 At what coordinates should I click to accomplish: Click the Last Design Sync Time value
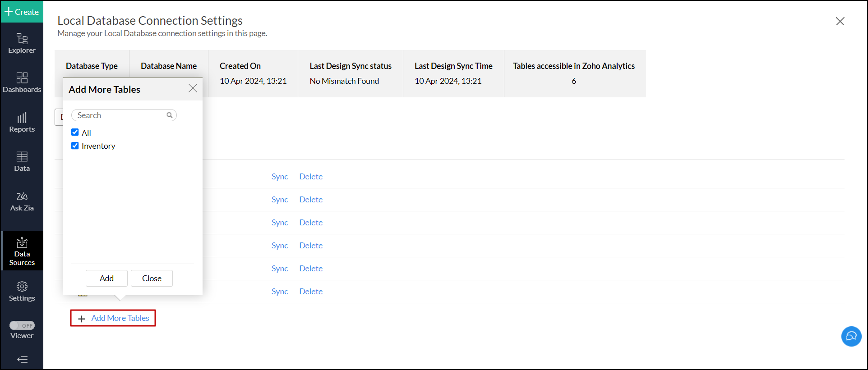pos(448,81)
